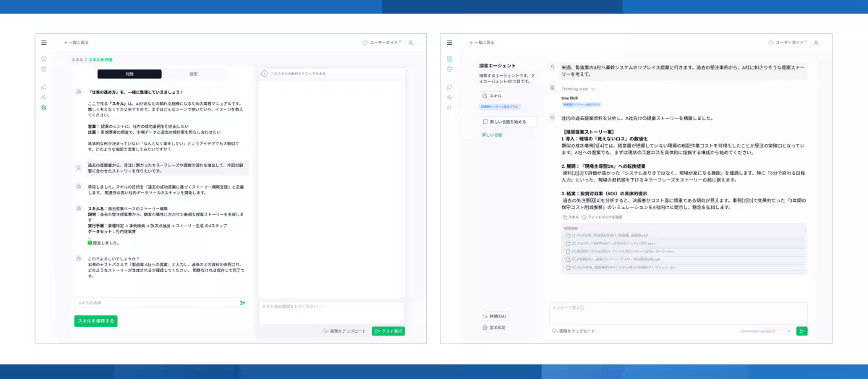Go back via 一覧に戻る in left window
The width and height of the screenshot is (868, 379).
[77, 43]
